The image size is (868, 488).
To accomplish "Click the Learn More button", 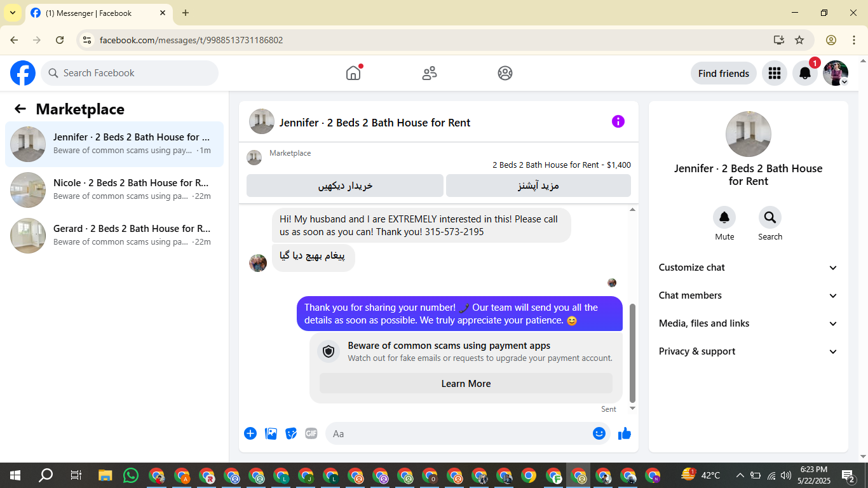I will tap(466, 384).
